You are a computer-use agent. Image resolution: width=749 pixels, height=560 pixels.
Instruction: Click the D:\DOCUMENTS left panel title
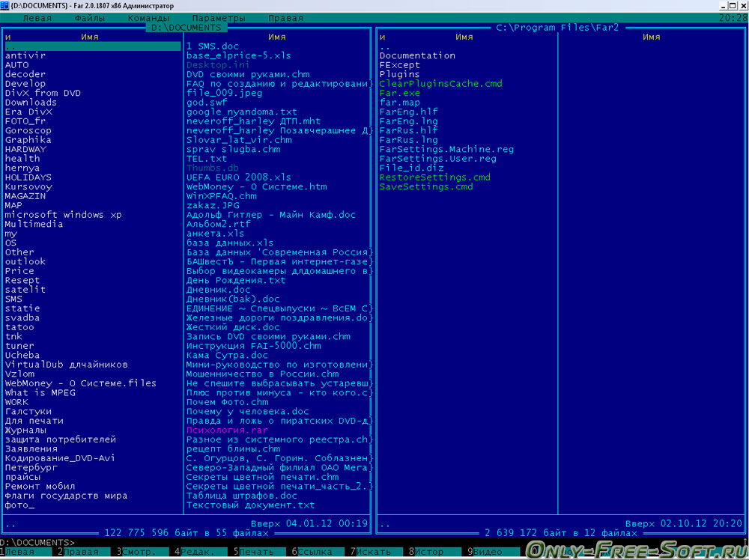tap(187, 28)
